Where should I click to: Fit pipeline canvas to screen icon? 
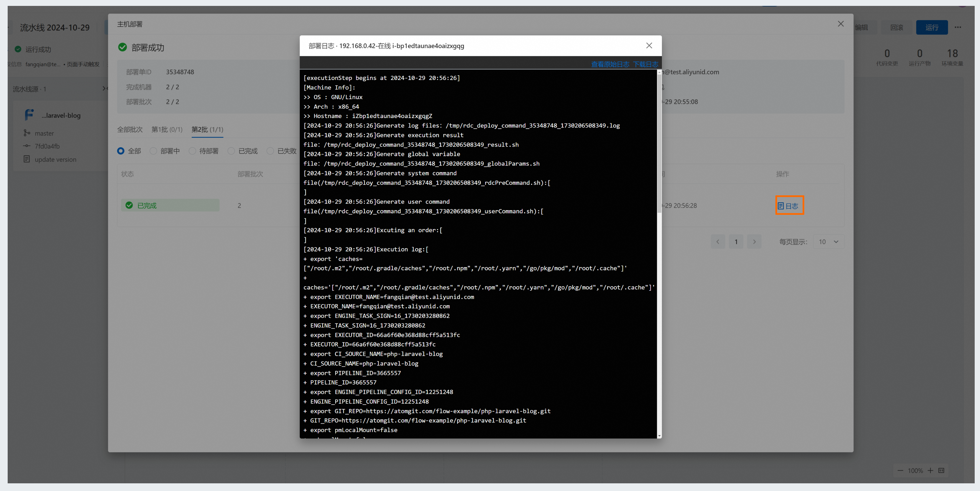coord(941,470)
